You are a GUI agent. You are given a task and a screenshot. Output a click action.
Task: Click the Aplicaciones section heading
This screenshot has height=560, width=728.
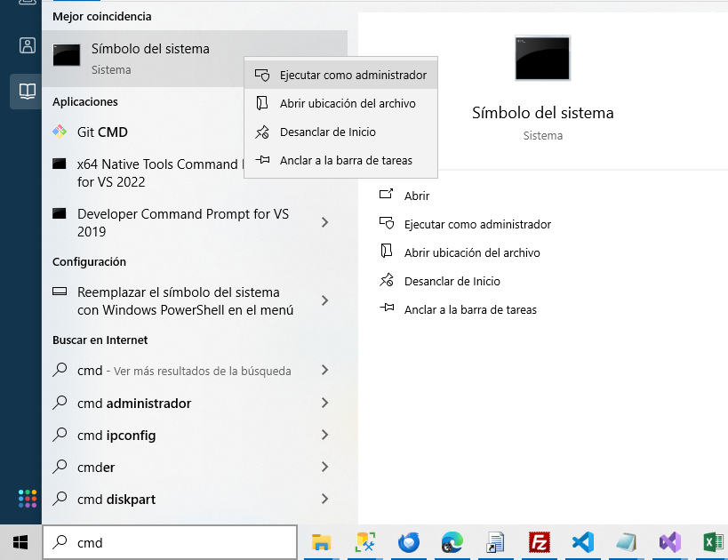click(85, 101)
